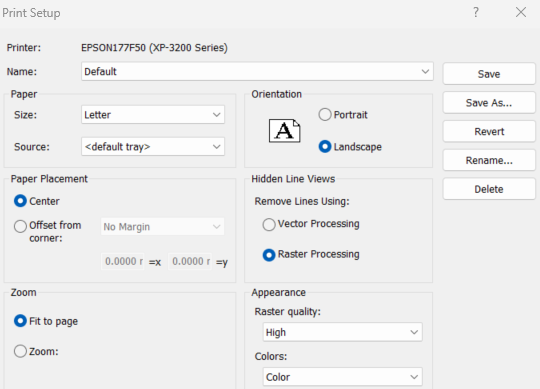Viewport: 540px width, 389px height.
Task: Click the page orientation preview icon
Action: tap(284, 131)
